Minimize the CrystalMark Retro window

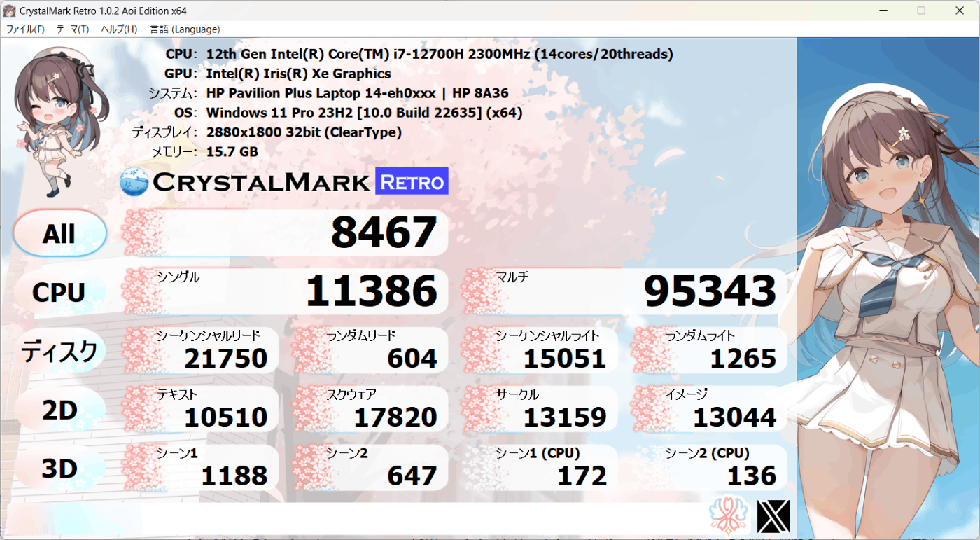pos(883,11)
